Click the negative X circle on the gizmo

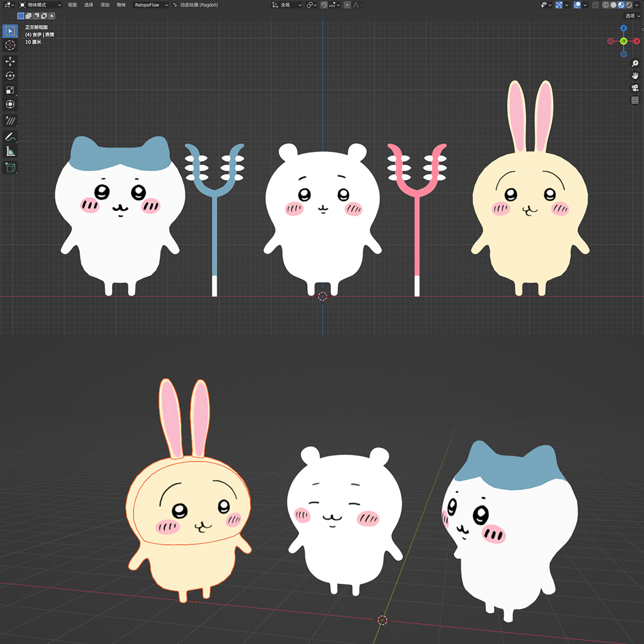click(x=611, y=41)
